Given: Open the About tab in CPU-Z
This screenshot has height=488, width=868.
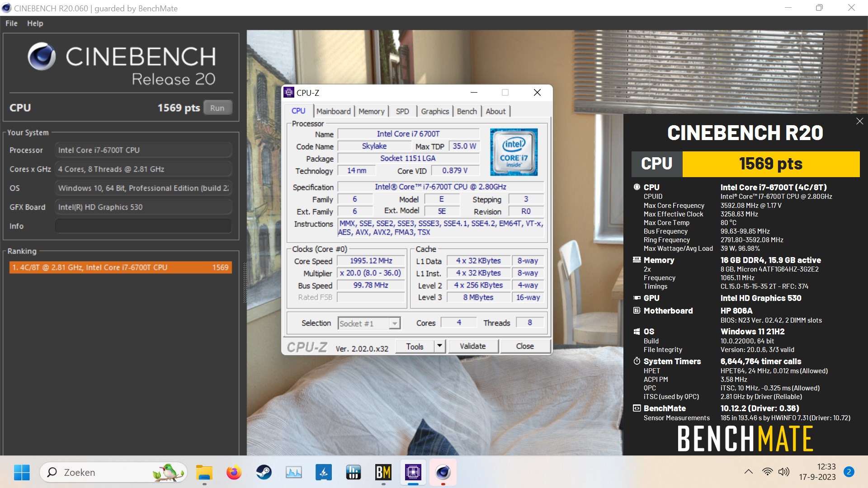Looking at the screenshot, I should point(495,111).
